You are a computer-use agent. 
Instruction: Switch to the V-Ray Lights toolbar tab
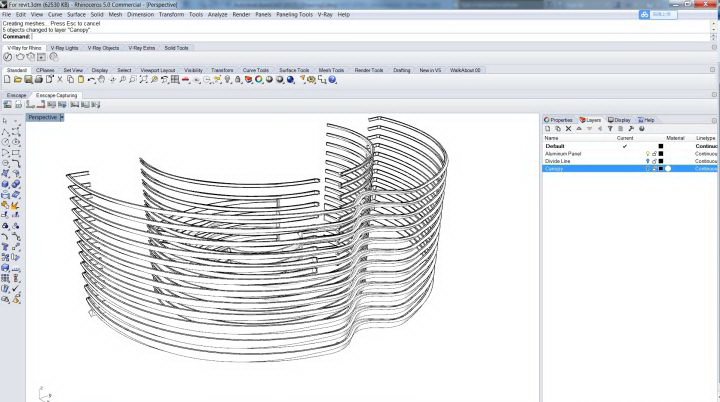click(65, 47)
